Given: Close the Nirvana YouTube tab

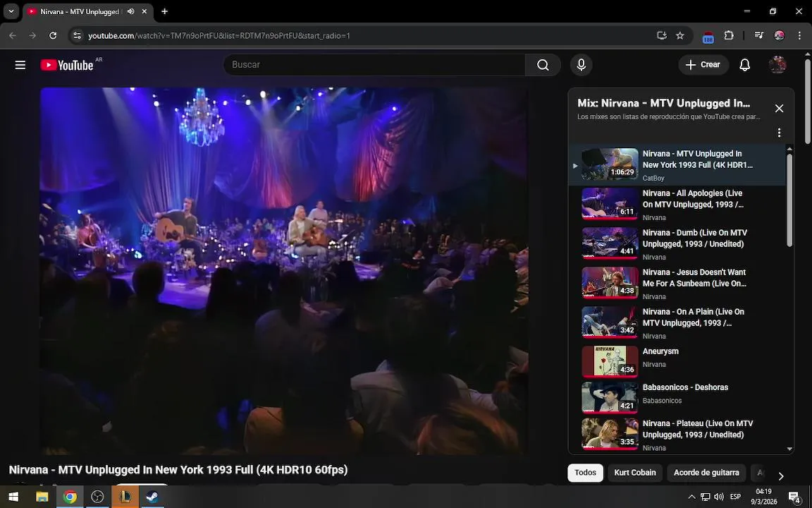Looking at the screenshot, I should [x=144, y=11].
